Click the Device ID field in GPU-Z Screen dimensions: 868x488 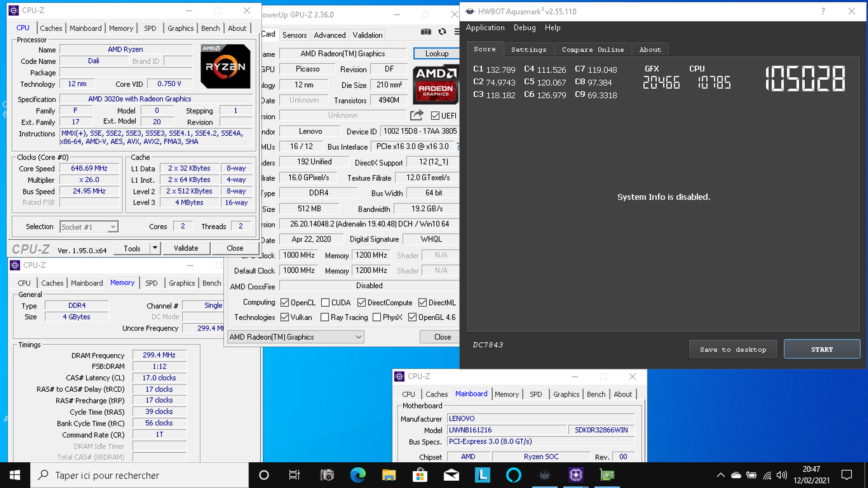click(420, 131)
